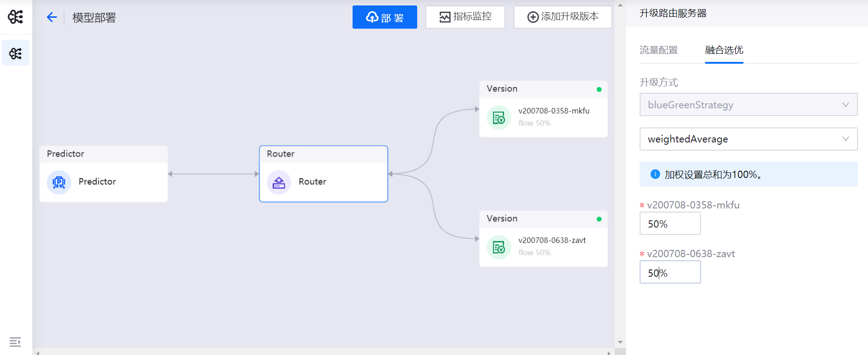Click the 升级方式 field label
Image resolution: width=868 pixels, height=355 pixels.
659,82
